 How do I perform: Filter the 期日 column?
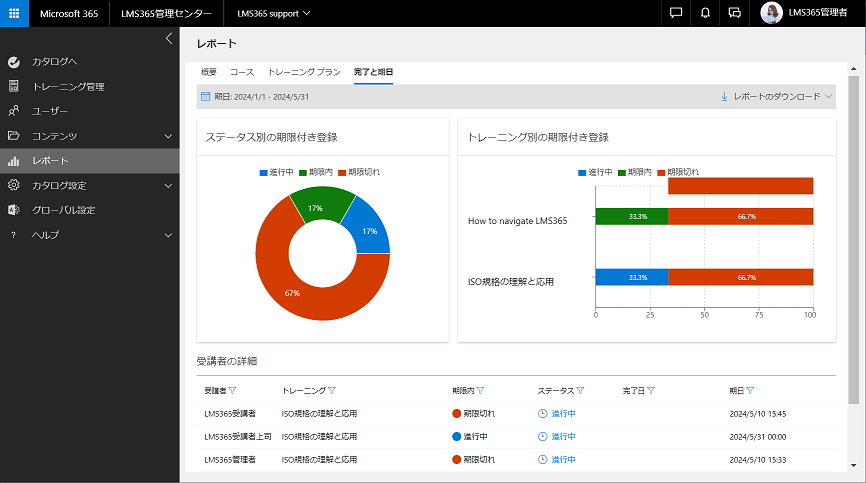750,390
